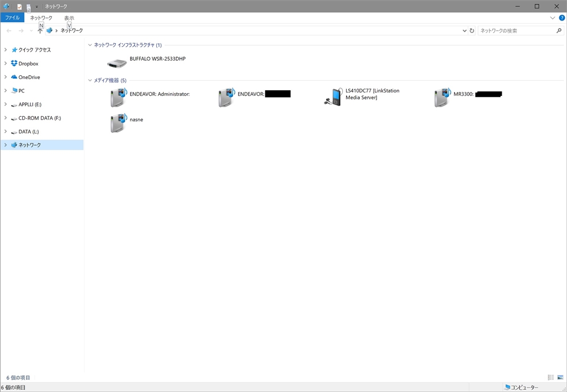The width and height of the screenshot is (567, 392).
Task: Select the ENDEAVOR: Administrator media device icon
Action: [118, 97]
